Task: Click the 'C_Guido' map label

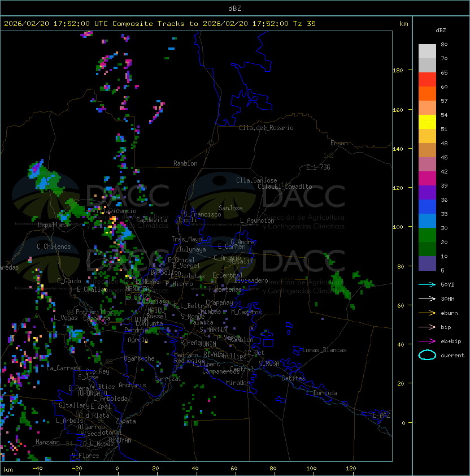Action: tap(69, 281)
